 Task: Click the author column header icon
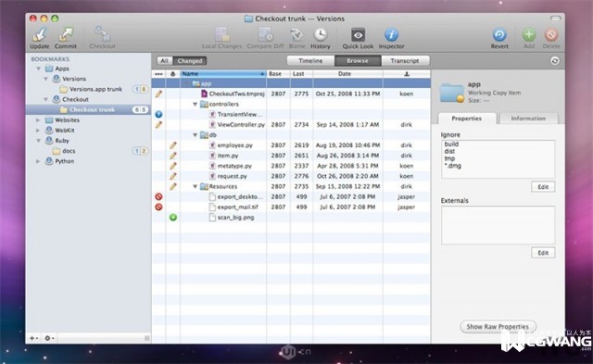[x=407, y=74]
